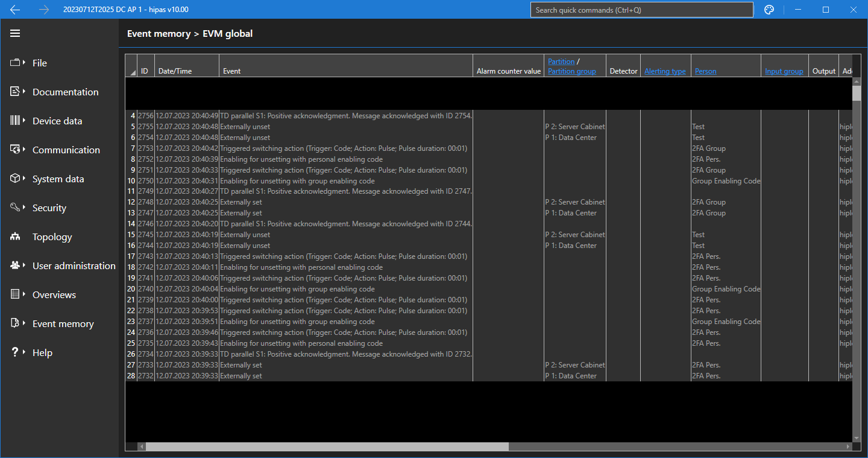The height and width of the screenshot is (458, 868).
Task: Click the Alerting type column link
Action: click(x=665, y=71)
